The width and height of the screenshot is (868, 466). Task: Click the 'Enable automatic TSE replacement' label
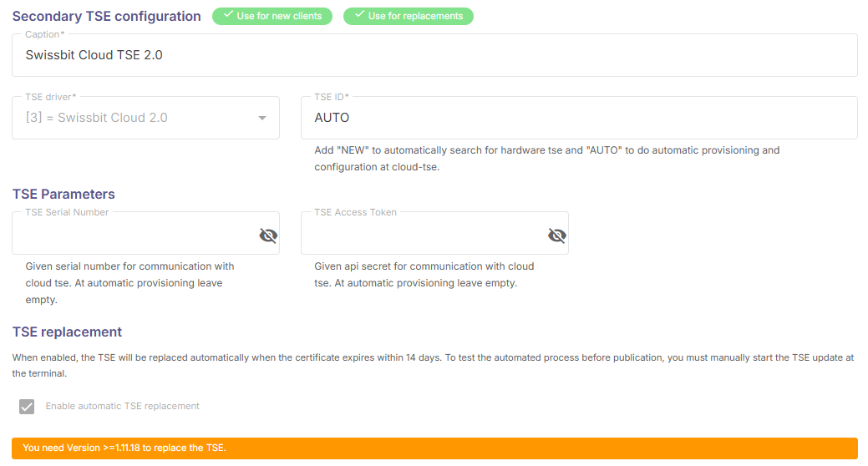tap(122, 406)
